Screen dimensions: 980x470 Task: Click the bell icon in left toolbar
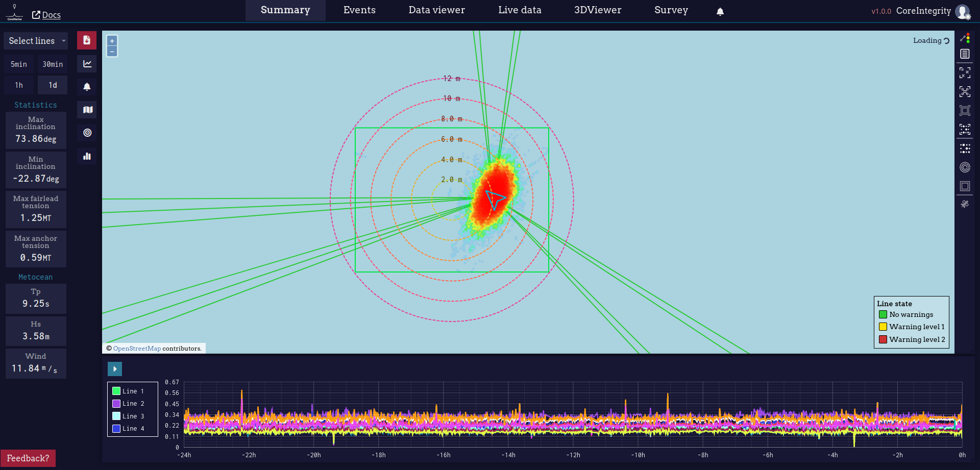87,87
